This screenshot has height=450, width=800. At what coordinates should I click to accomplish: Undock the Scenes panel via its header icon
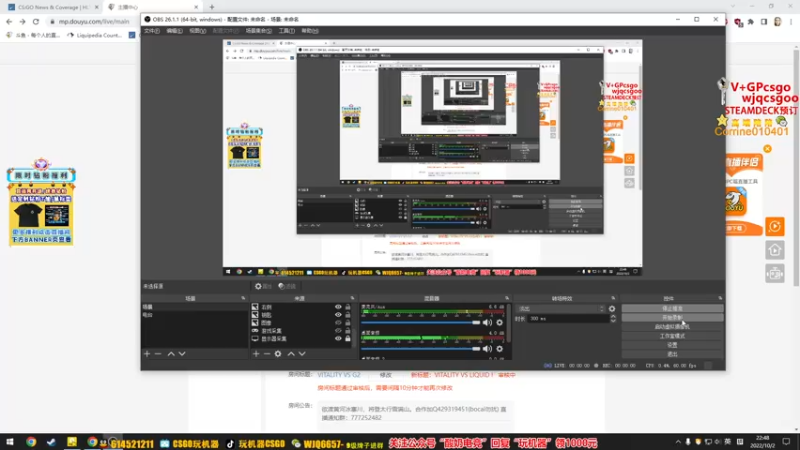(x=243, y=298)
